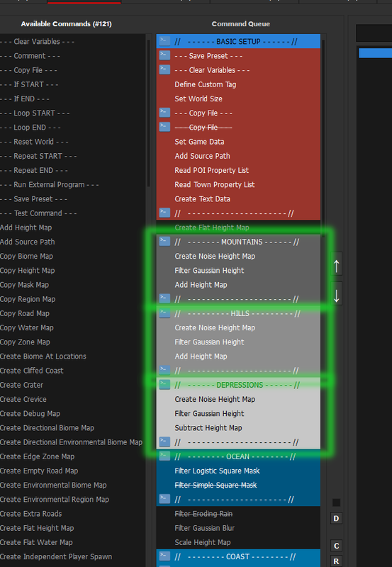Click the terminal icon on the OCEAN header
The image size is (392, 567).
click(164, 456)
